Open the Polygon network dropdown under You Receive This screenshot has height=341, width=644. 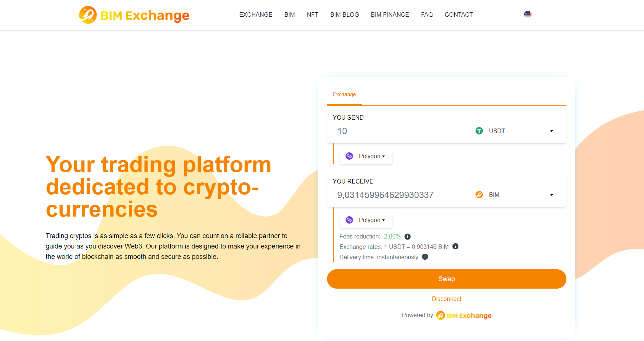(x=366, y=220)
